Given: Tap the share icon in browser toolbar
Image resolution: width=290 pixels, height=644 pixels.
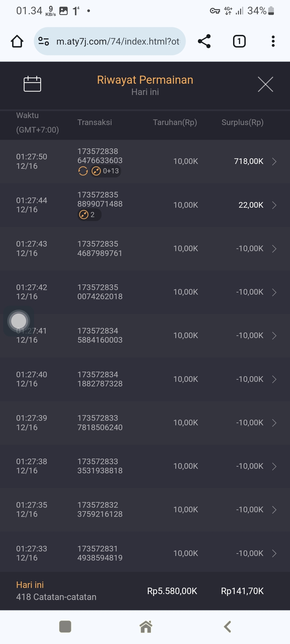Looking at the screenshot, I should [204, 41].
